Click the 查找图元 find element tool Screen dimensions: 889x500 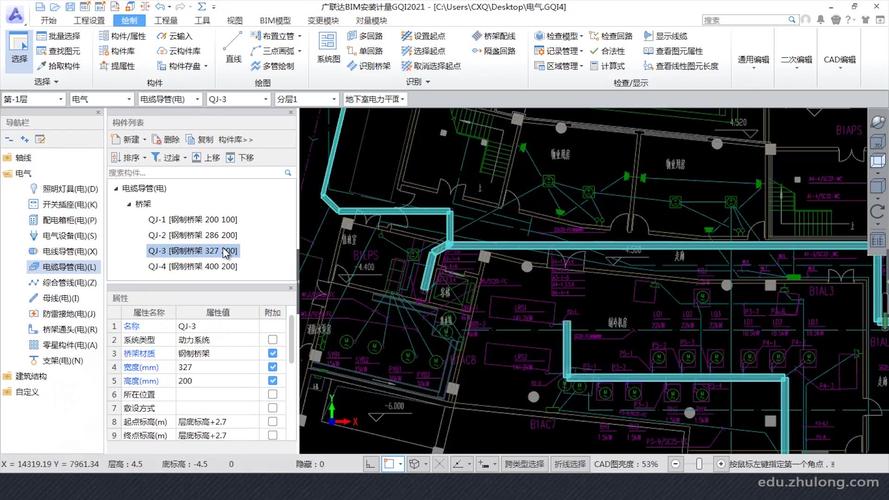coord(58,51)
